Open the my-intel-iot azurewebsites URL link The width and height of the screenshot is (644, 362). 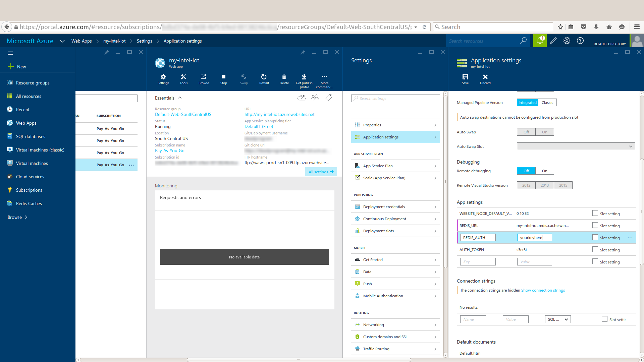click(x=279, y=114)
